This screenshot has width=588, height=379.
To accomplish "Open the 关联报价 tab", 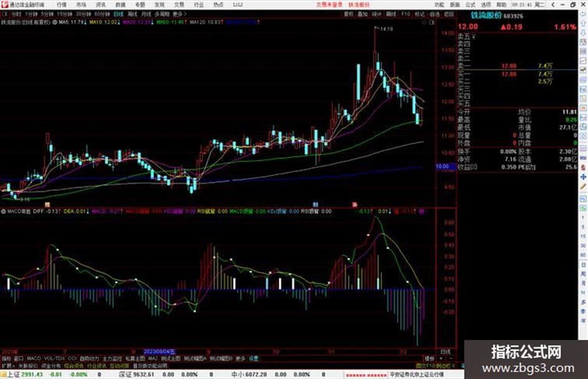I will click(28, 366).
